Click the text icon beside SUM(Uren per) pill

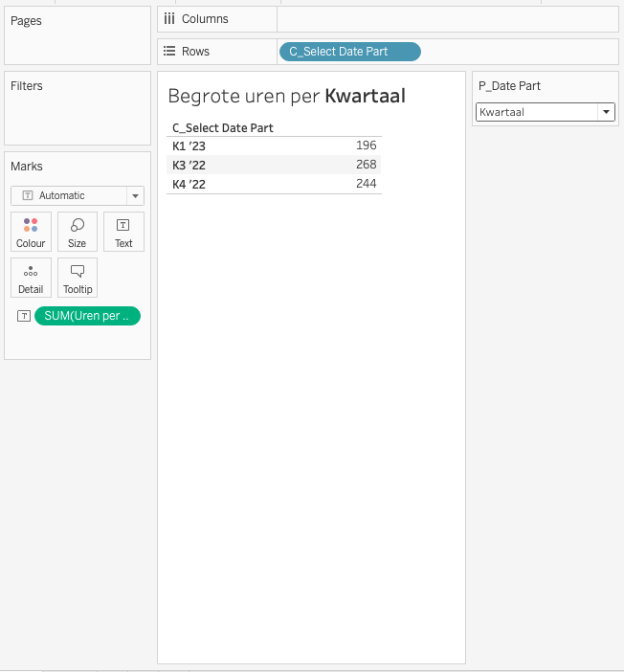pyautogui.click(x=24, y=317)
